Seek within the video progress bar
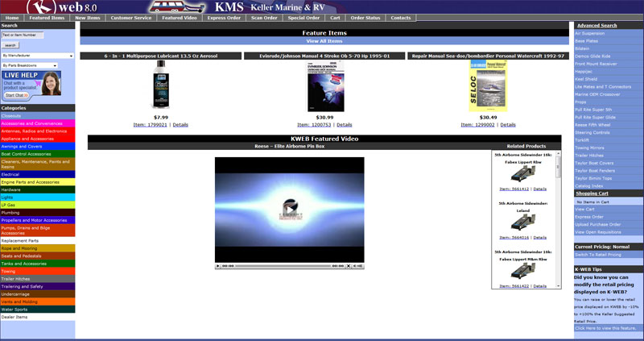The image size is (644, 341). pyautogui.click(x=283, y=266)
